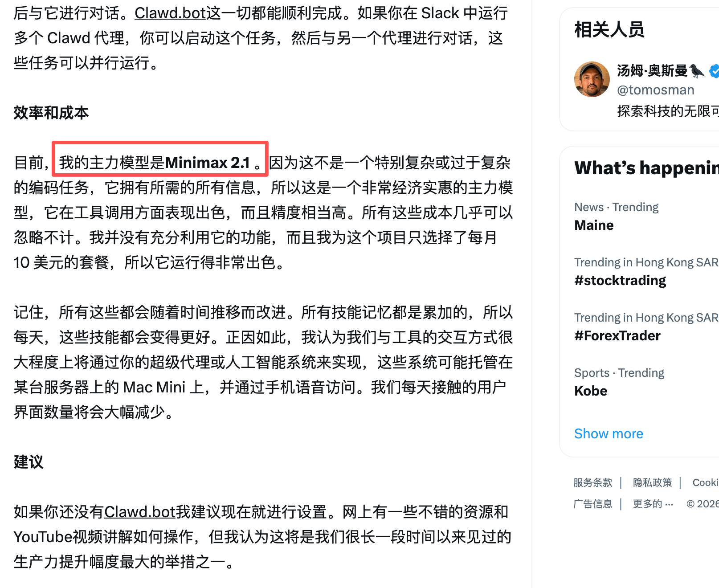Viewport: 719px width, 588px height.
Task: Open the first Clawd.bot link in article
Action: [171, 13]
